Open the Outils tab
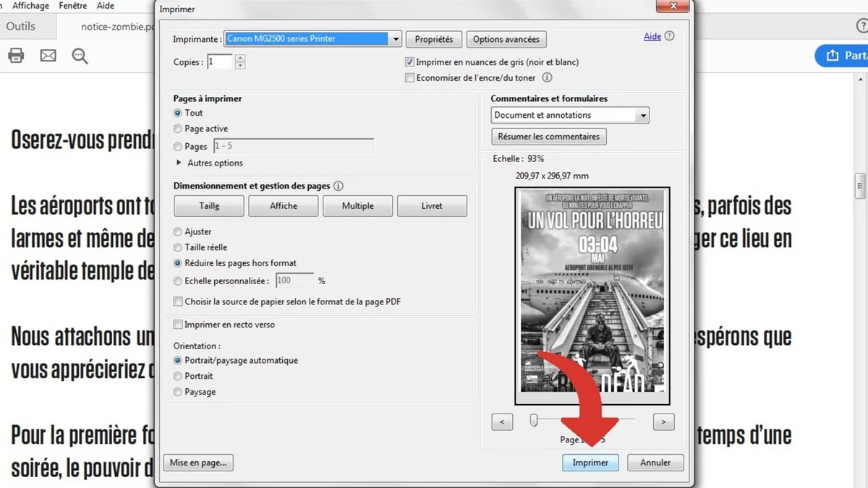The width and height of the screenshot is (868, 488). [x=20, y=26]
